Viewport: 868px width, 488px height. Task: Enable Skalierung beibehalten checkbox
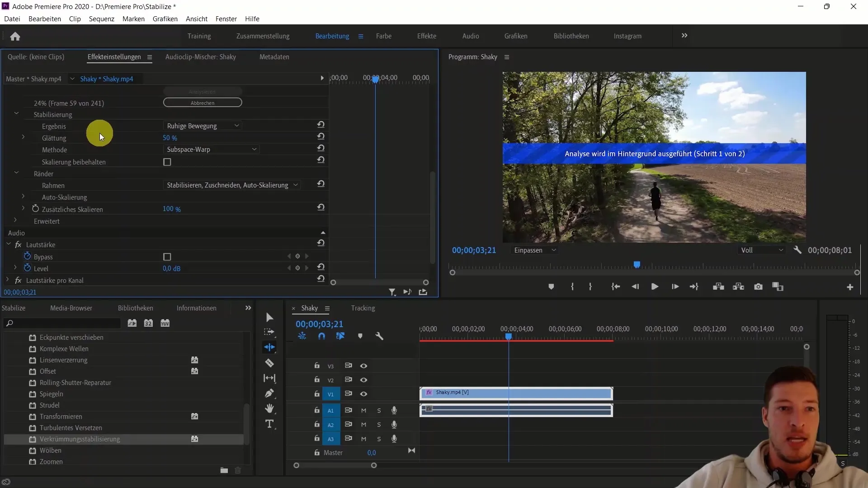point(167,162)
